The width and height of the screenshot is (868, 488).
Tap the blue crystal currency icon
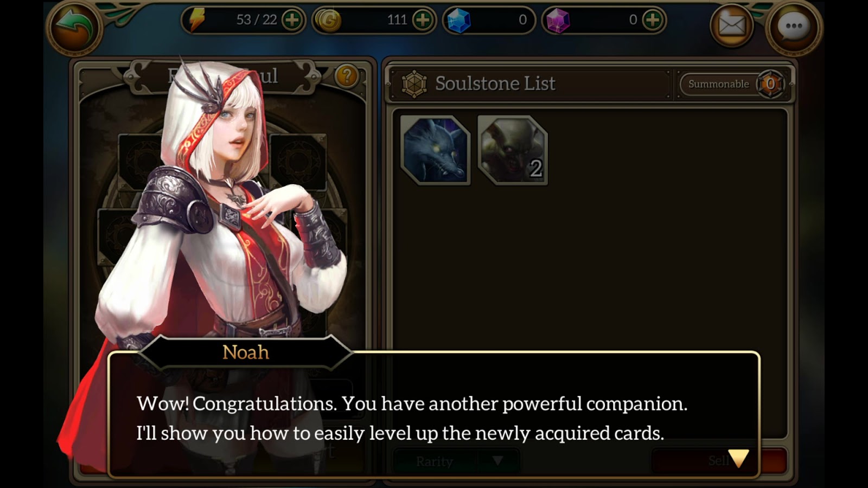click(x=459, y=21)
